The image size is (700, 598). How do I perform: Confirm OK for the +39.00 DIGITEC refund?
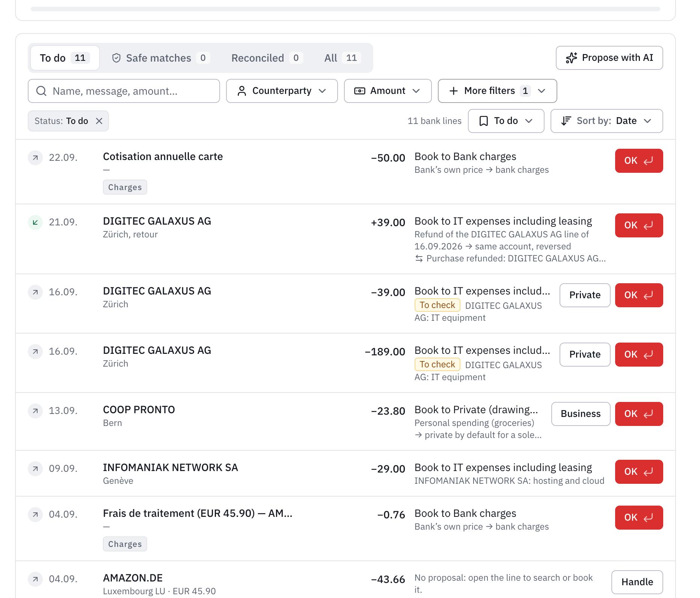[x=639, y=225]
